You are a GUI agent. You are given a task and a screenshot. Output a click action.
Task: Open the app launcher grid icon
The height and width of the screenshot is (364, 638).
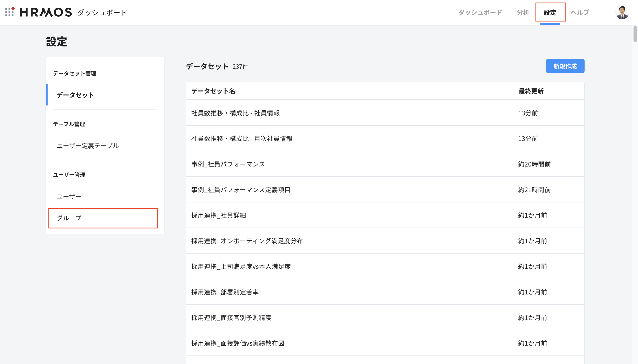[9, 12]
